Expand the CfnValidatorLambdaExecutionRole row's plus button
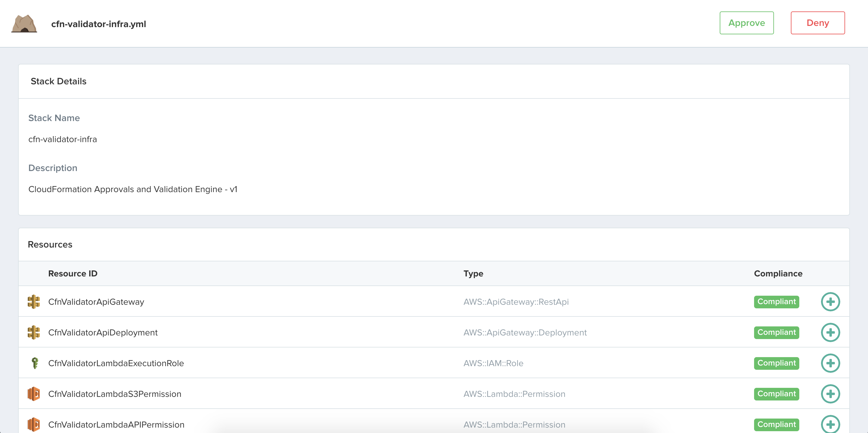The height and width of the screenshot is (433, 868). [x=830, y=363]
